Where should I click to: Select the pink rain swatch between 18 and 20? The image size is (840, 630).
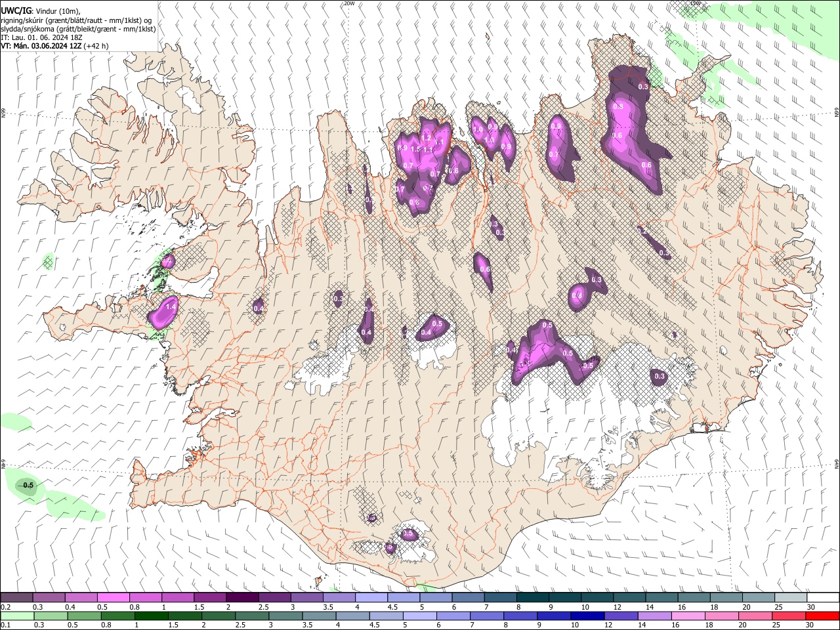click(x=722, y=616)
